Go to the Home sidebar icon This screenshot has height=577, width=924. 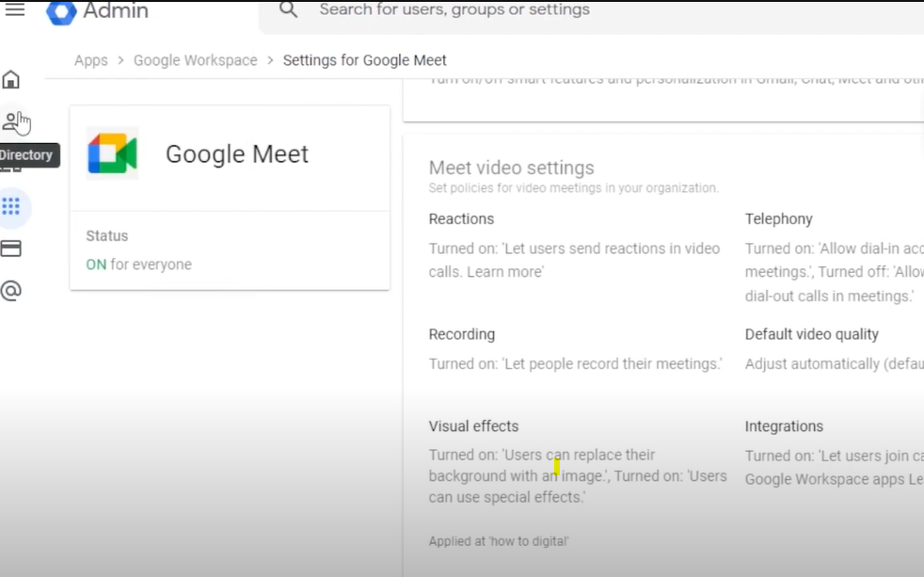click(x=11, y=80)
